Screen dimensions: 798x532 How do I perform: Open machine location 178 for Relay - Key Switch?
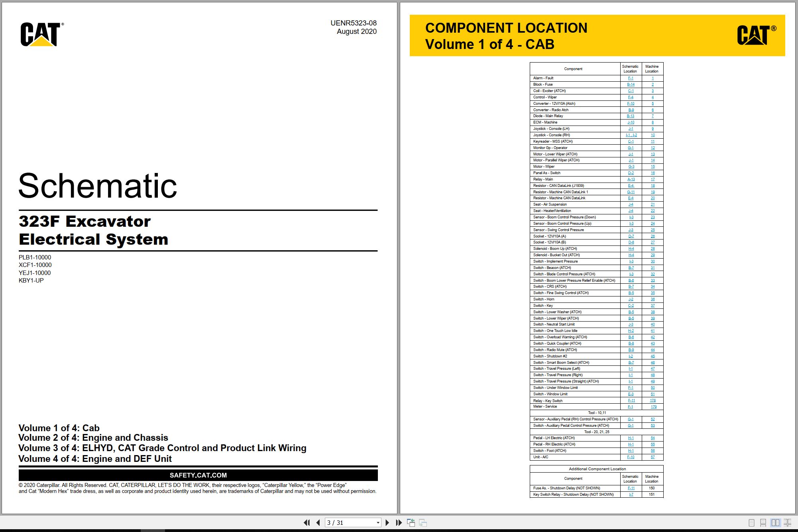[x=653, y=400]
